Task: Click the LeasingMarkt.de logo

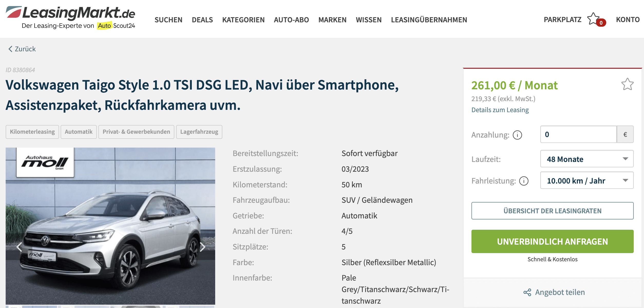Action: (70, 18)
